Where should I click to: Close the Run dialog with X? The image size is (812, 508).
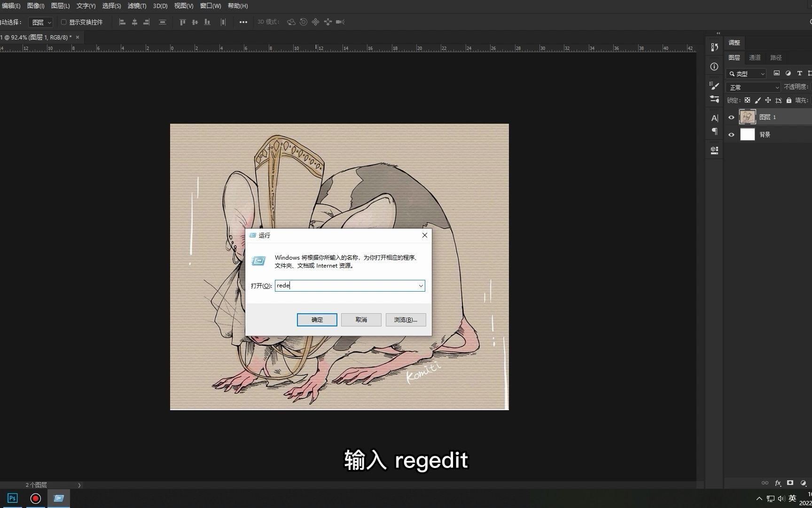coord(424,235)
